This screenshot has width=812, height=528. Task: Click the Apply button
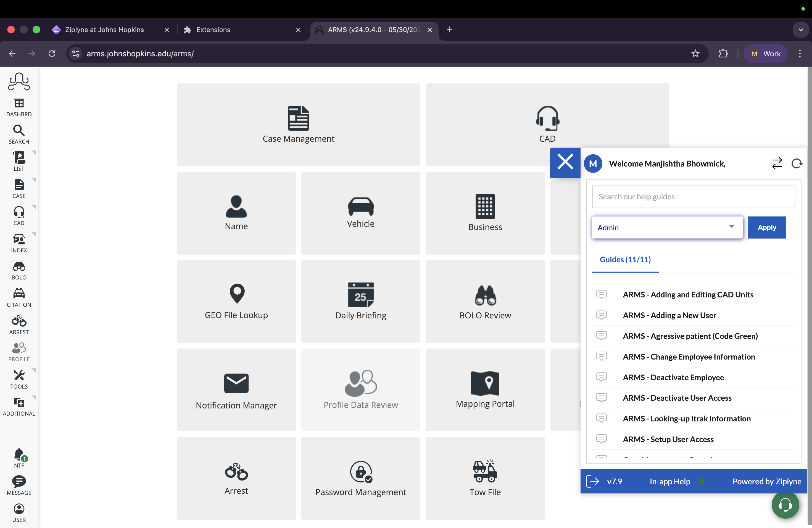767,228
